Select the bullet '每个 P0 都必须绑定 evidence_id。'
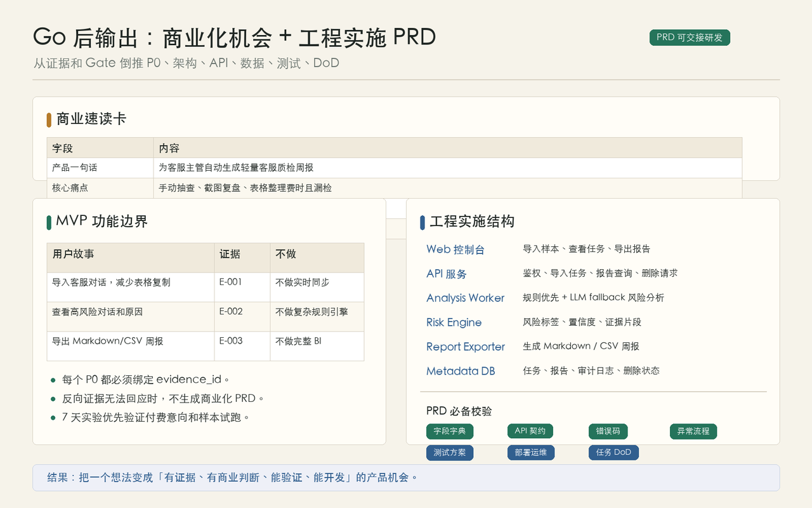 pyautogui.click(x=145, y=380)
